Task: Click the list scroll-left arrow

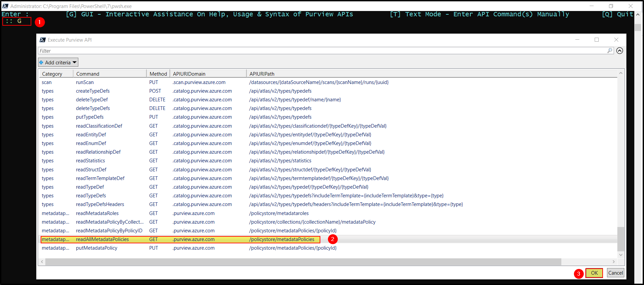Action: [x=42, y=262]
